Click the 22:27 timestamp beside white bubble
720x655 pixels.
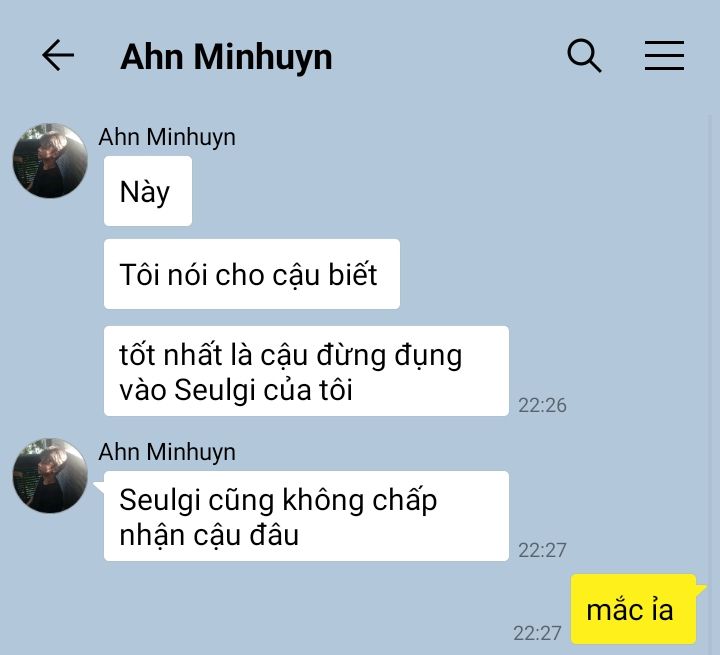542,550
